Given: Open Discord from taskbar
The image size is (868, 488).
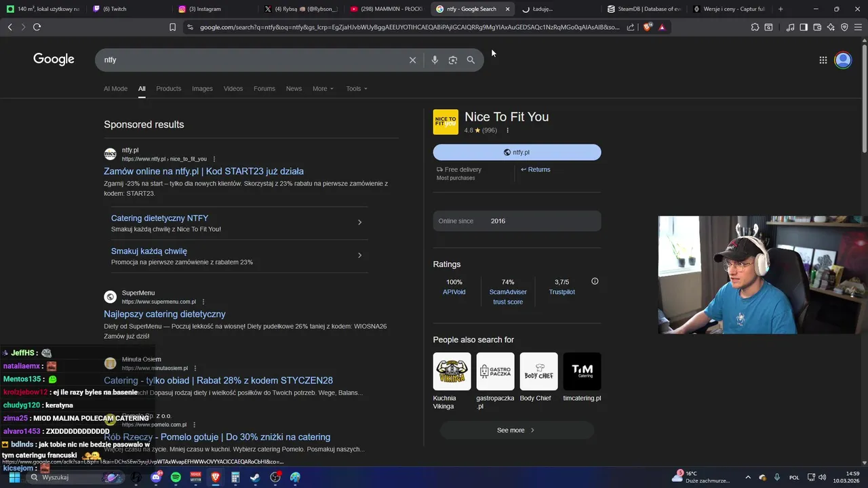Looking at the screenshot, I should pos(156,477).
